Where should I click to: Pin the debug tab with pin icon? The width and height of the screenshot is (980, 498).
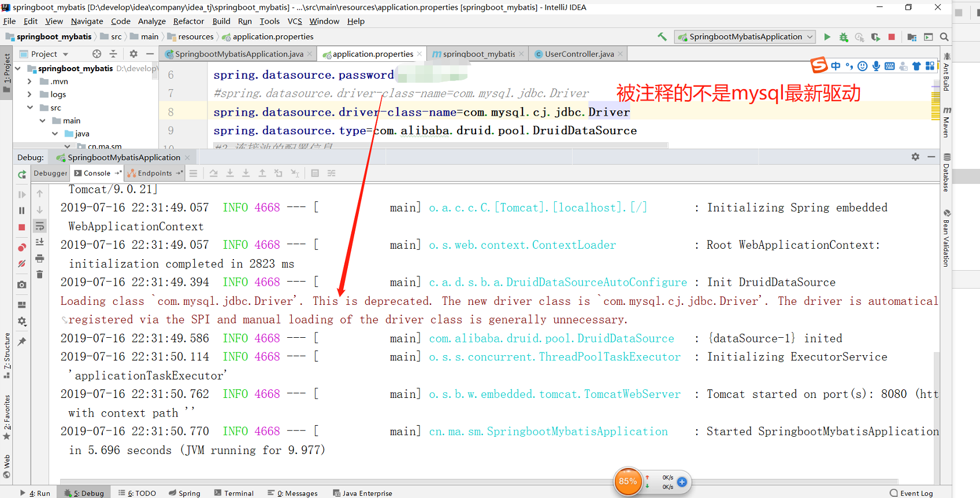click(22, 342)
